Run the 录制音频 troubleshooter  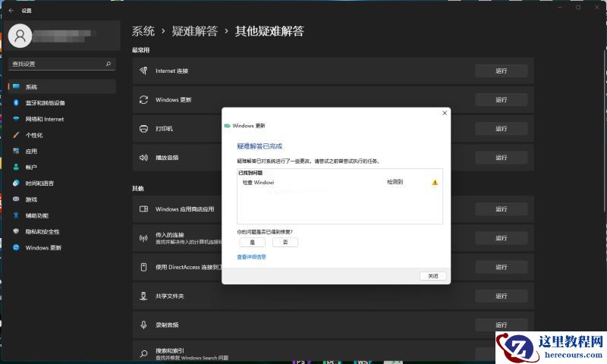pos(502,325)
